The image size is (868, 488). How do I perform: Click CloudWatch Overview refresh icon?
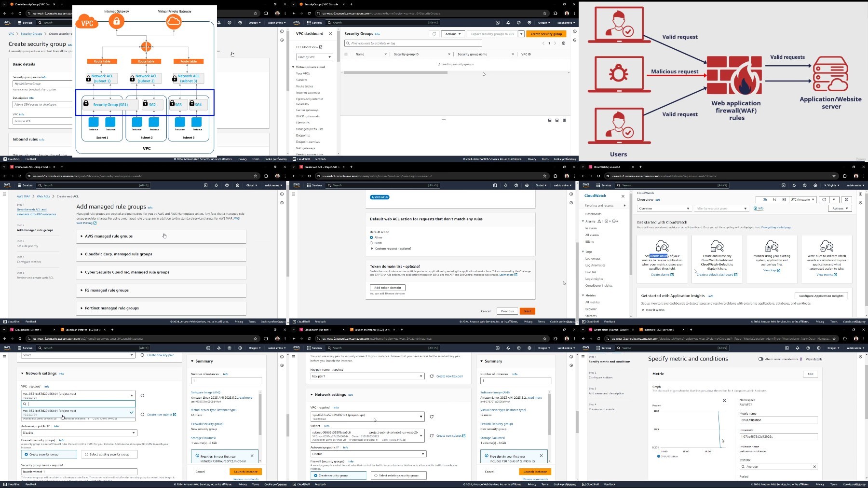[x=824, y=199]
